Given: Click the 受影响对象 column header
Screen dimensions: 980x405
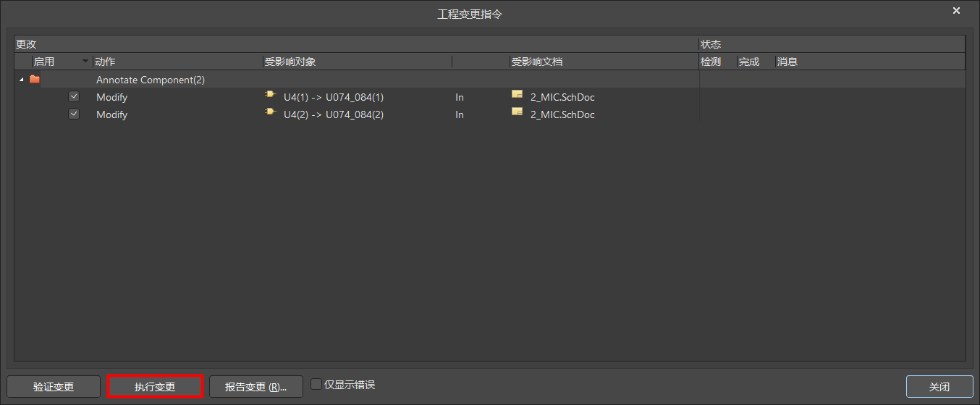Looking at the screenshot, I should click(x=290, y=62).
